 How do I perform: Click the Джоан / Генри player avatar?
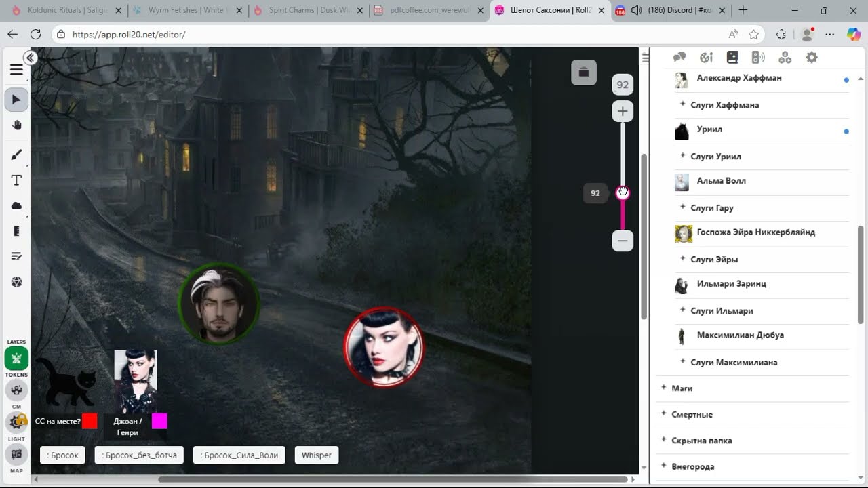click(x=136, y=382)
